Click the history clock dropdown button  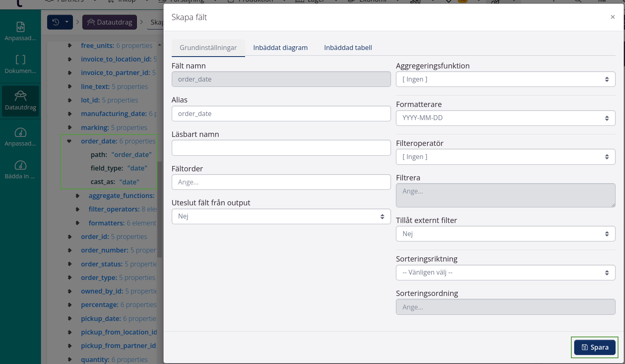pos(60,22)
